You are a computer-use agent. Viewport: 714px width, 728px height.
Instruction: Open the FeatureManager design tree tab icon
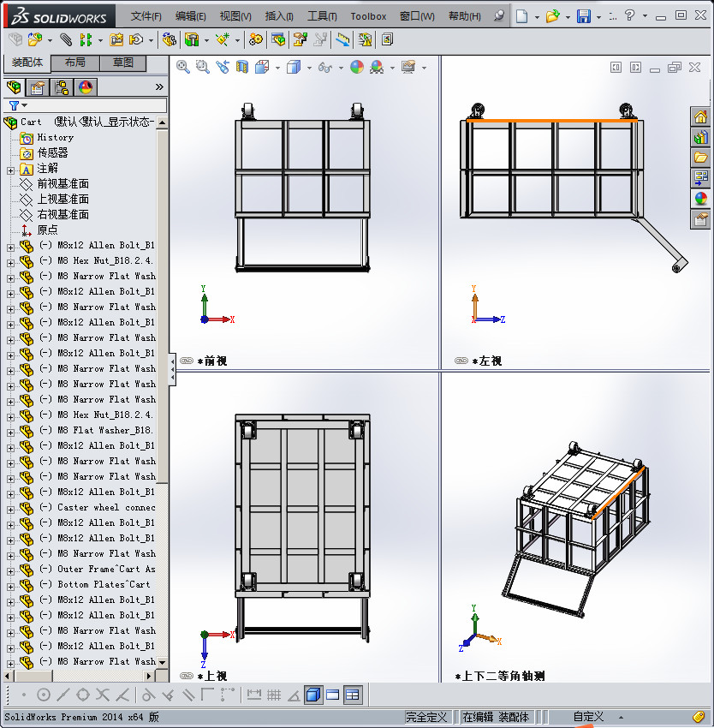pos(14,87)
